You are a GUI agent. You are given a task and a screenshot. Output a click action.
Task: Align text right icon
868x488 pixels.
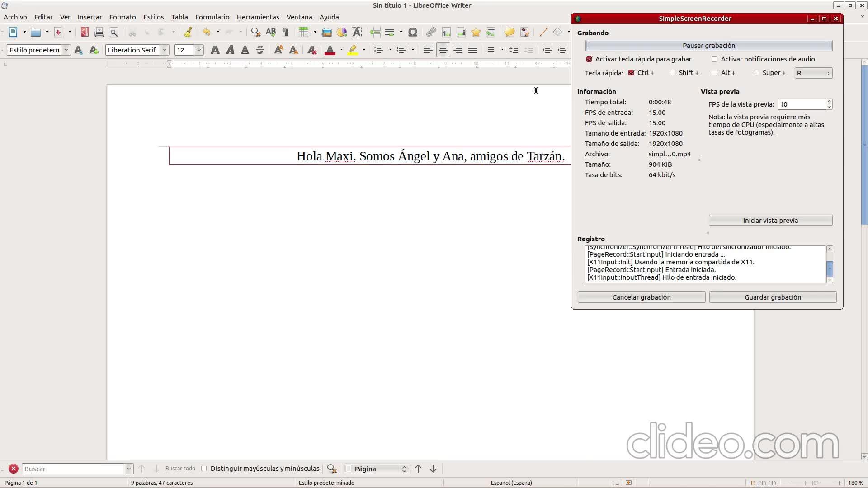458,50
